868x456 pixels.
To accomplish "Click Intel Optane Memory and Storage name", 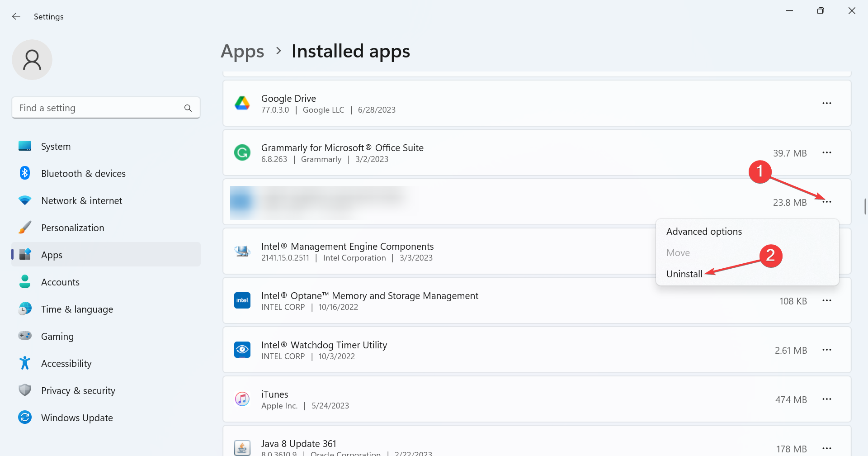I will 369,295.
